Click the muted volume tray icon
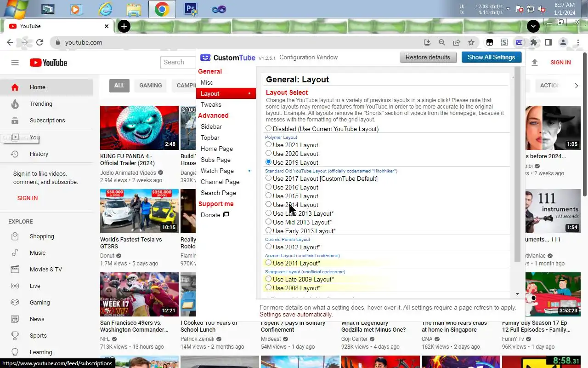588x368 pixels. click(542, 9)
